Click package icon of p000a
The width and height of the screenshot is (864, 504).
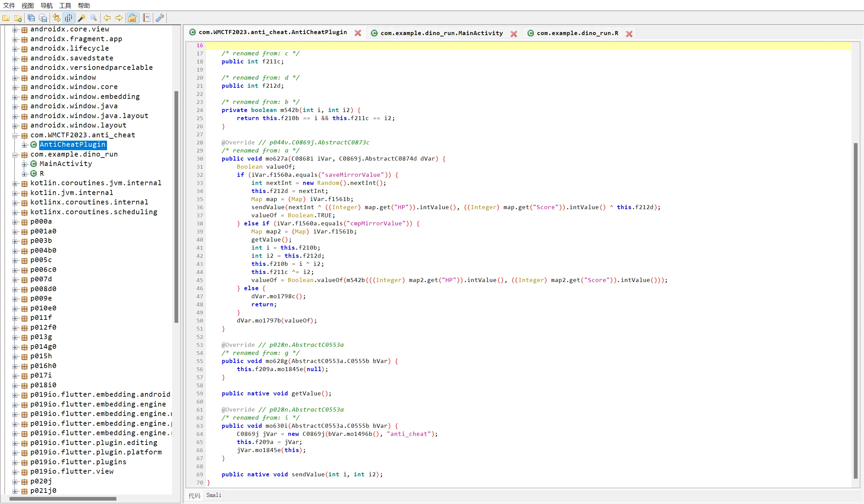(x=24, y=222)
